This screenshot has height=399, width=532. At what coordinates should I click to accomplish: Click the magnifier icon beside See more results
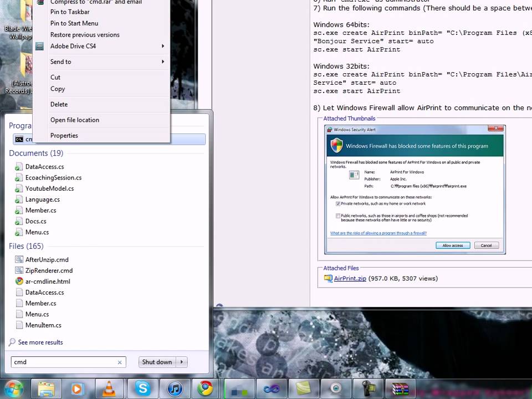click(x=12, y=342)
